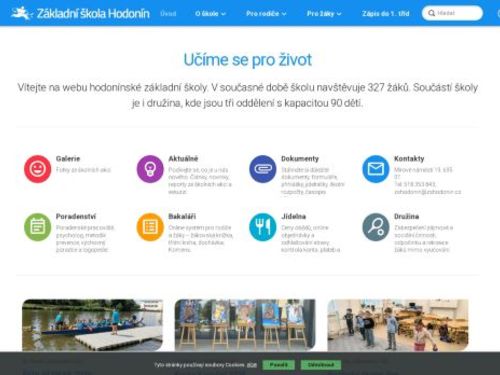Click the Základní škola Hodonín site title

pos(93,14)
